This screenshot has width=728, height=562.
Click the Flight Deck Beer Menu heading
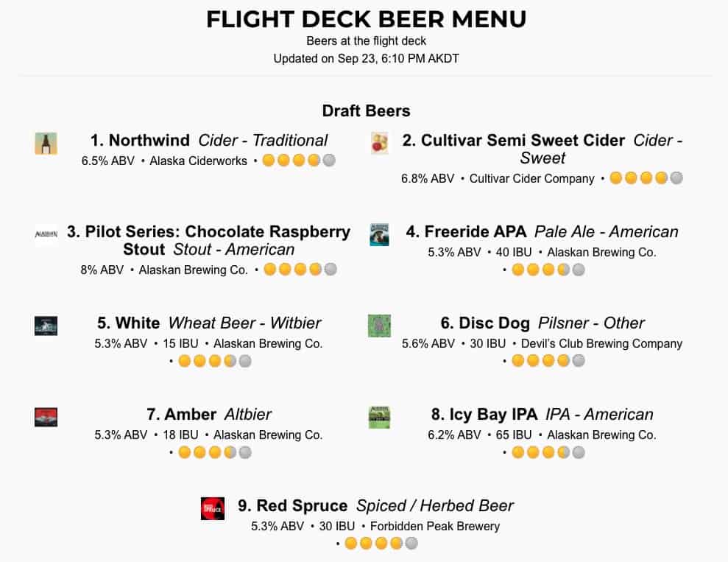click(x=366, y=19)
